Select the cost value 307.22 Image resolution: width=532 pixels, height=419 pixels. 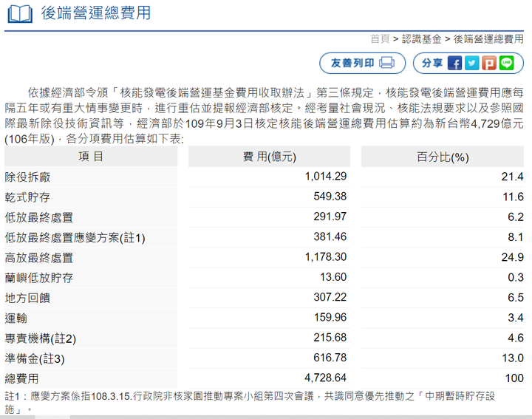[330, 297]
